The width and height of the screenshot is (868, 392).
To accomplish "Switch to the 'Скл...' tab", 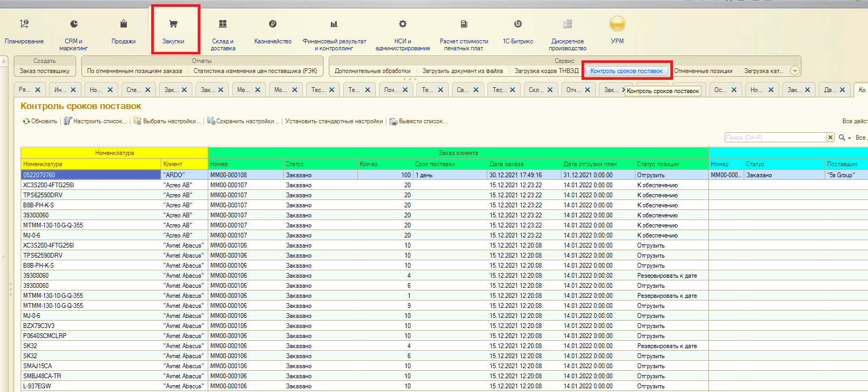I will tap(535, 90).
